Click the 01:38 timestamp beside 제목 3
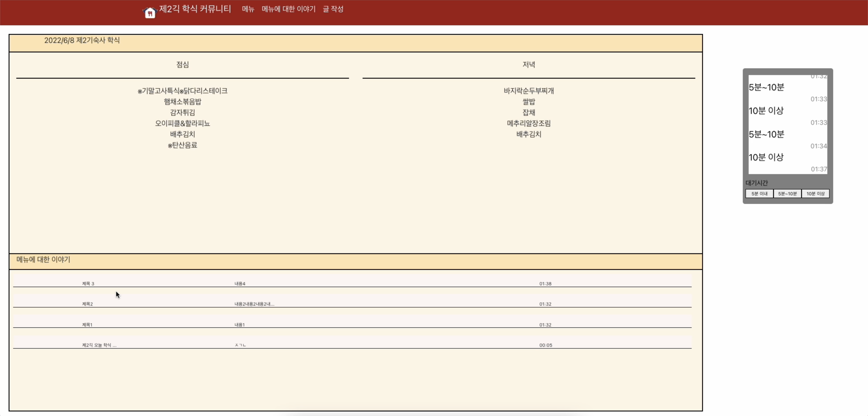The image size is (868, 416). (546, 284)
